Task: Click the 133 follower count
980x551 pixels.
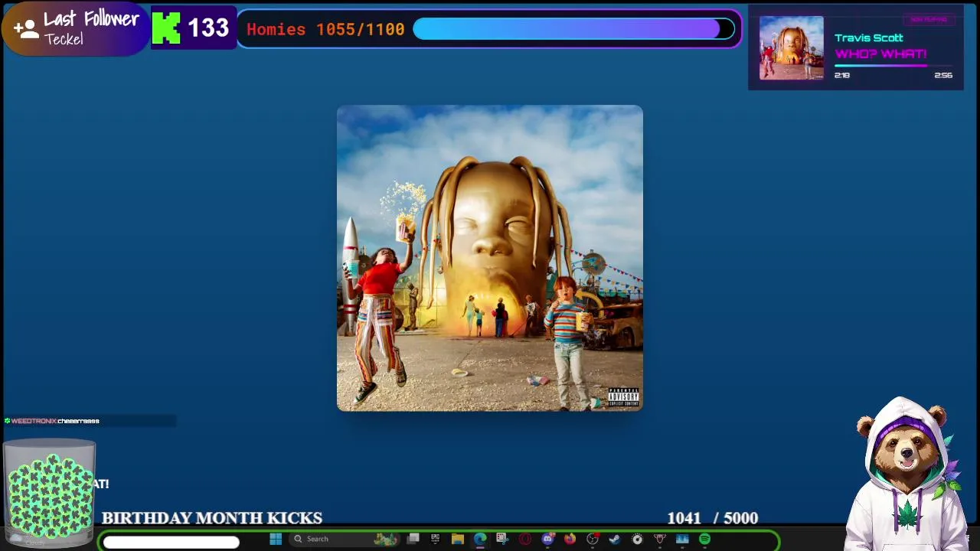Action: pos(208,28)
